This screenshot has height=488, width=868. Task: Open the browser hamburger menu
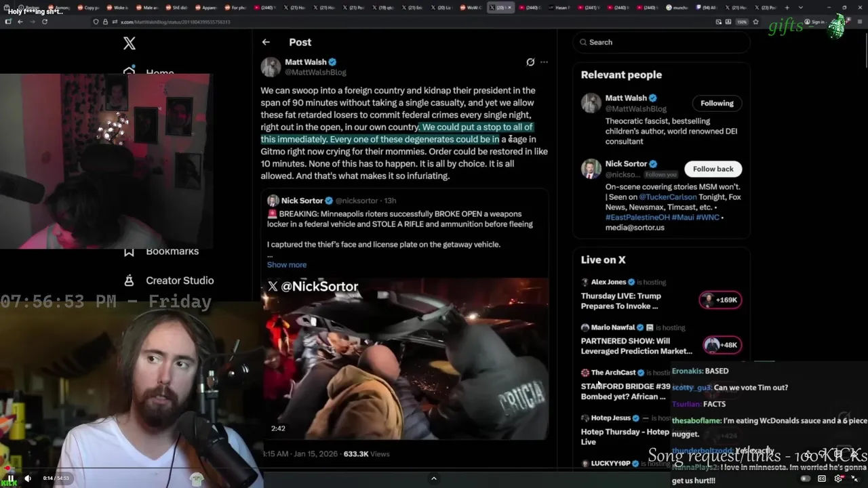[x=860, y=22]
